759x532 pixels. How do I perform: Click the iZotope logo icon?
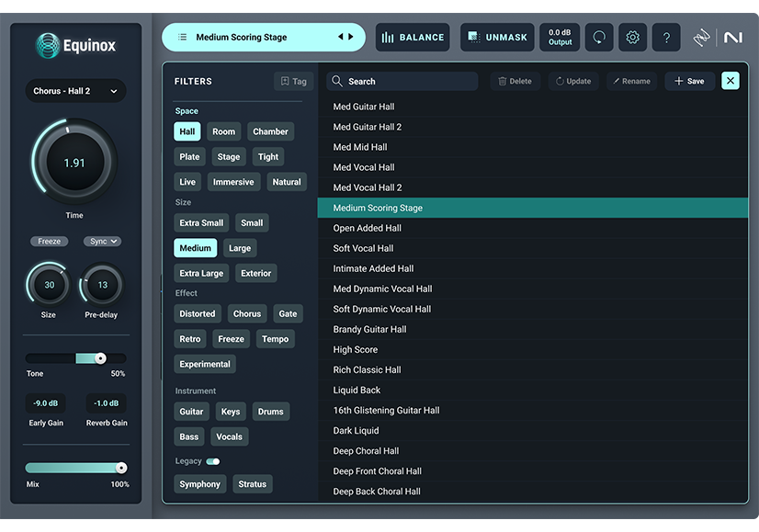701,38
